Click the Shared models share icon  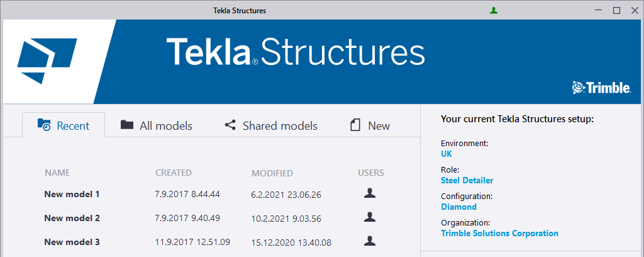point(230,125)
